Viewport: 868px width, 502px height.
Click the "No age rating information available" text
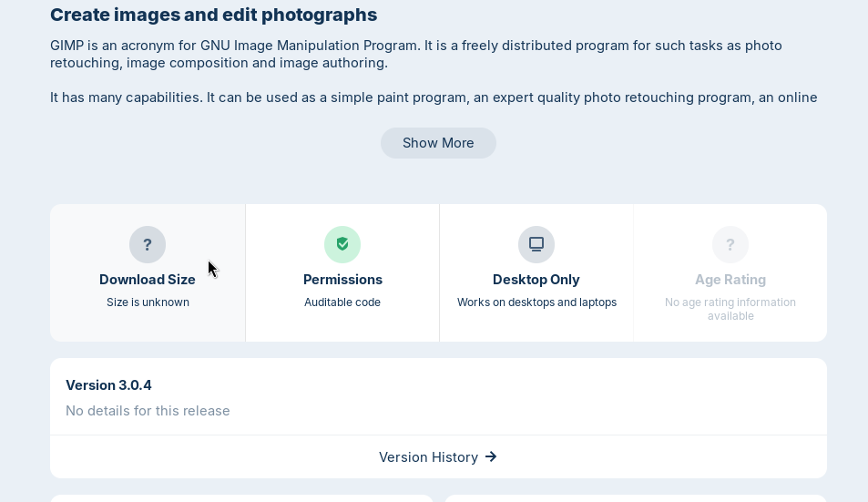point(730,309)
